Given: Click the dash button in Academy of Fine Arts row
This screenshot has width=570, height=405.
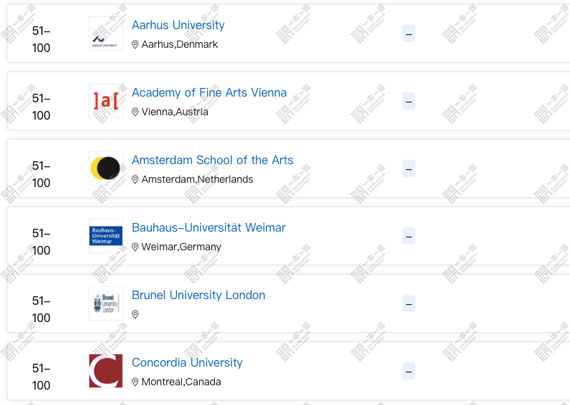Looking at the screenshot, I should (409, 101).
